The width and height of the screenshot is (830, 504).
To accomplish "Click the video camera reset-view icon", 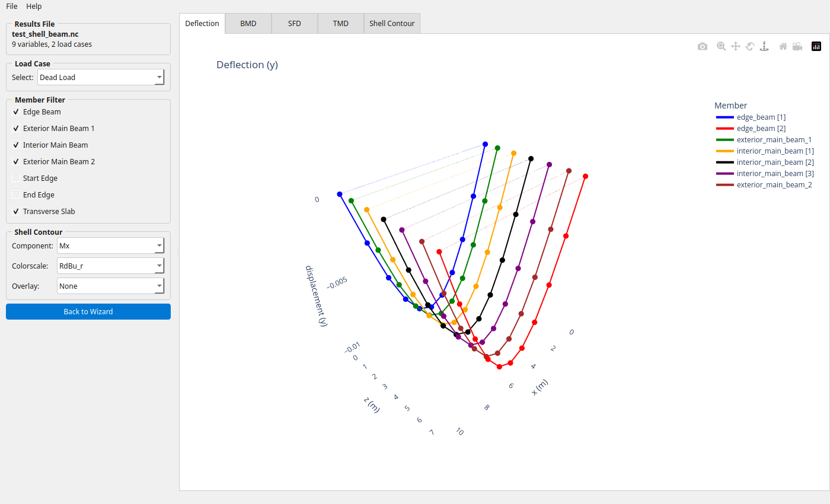I will click(797, 46).
